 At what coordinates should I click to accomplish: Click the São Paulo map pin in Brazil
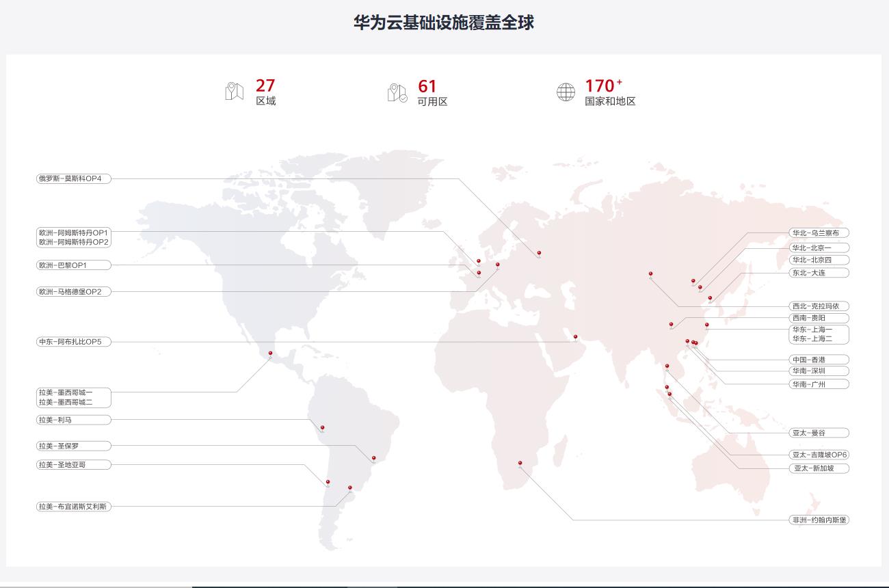click(373, 459)
